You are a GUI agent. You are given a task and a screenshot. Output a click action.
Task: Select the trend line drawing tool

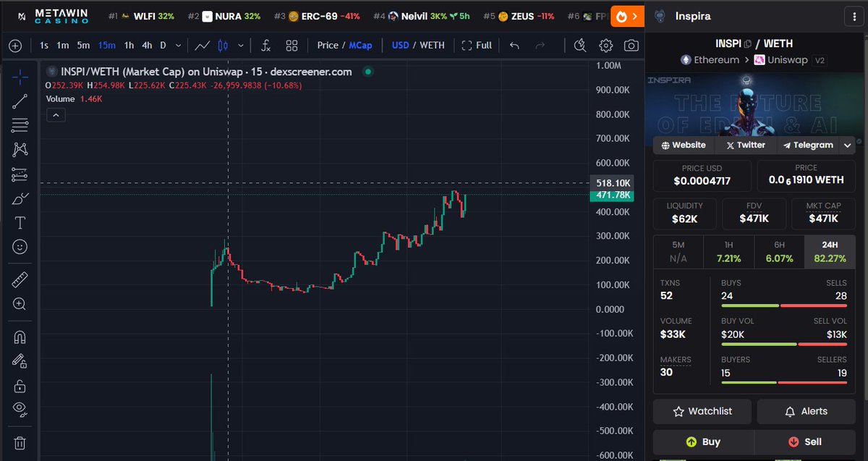tap(20, 101)
